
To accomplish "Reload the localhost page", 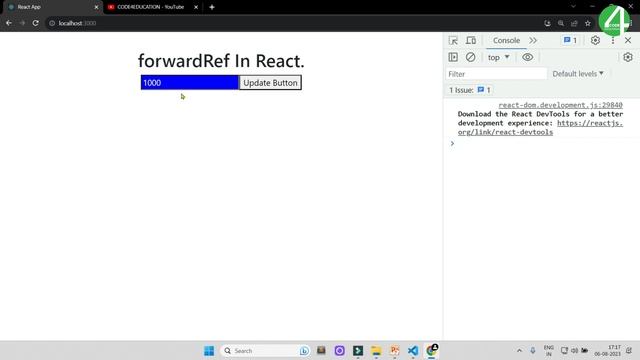I will 36,23.
